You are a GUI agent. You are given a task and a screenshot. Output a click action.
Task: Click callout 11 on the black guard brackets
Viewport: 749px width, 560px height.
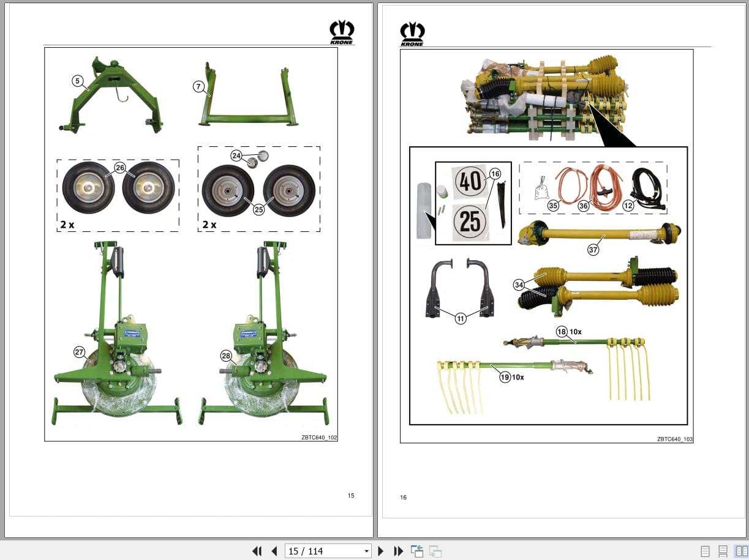click(460, 318)
